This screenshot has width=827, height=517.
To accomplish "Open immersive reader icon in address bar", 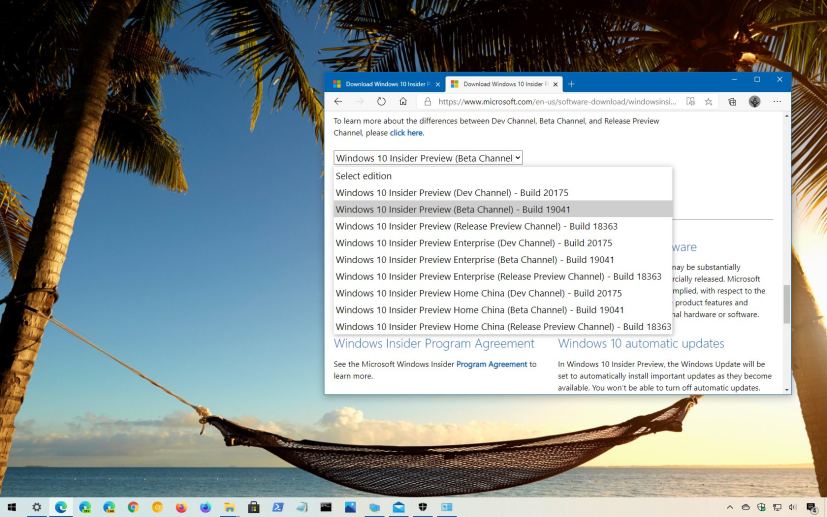I will (690, 102).
